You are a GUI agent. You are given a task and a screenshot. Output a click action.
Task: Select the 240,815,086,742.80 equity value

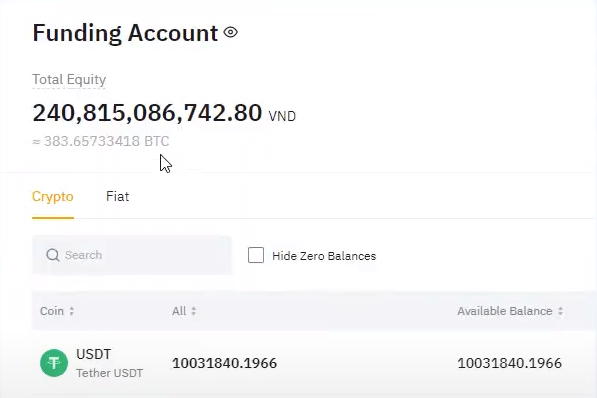(x=147, y=113)
